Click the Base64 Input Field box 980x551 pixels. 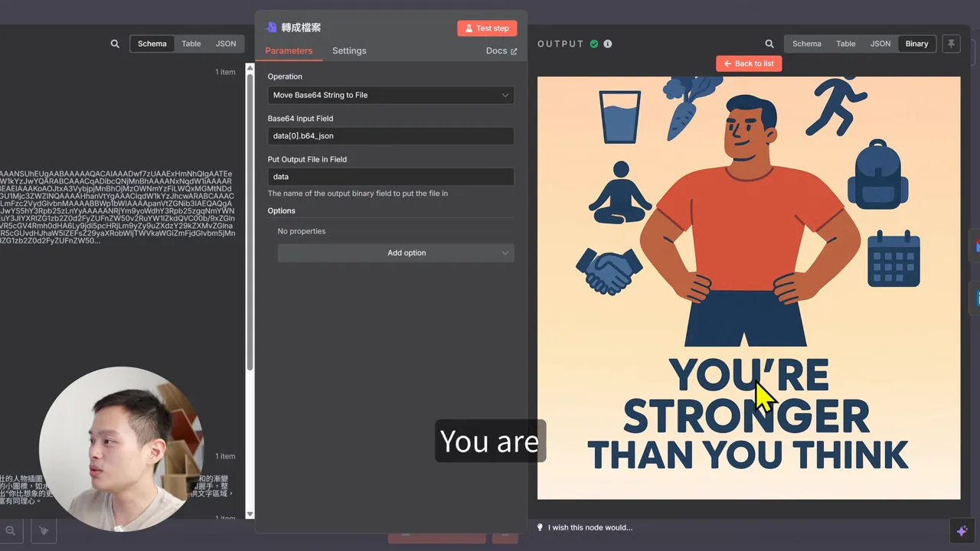pyautogui.click(x=390, y=135)
